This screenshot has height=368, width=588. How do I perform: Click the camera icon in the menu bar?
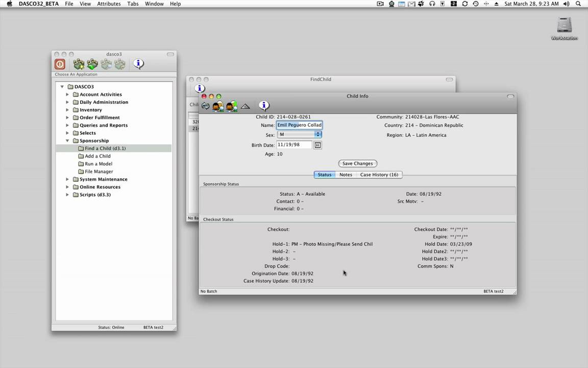pos(380,4)
